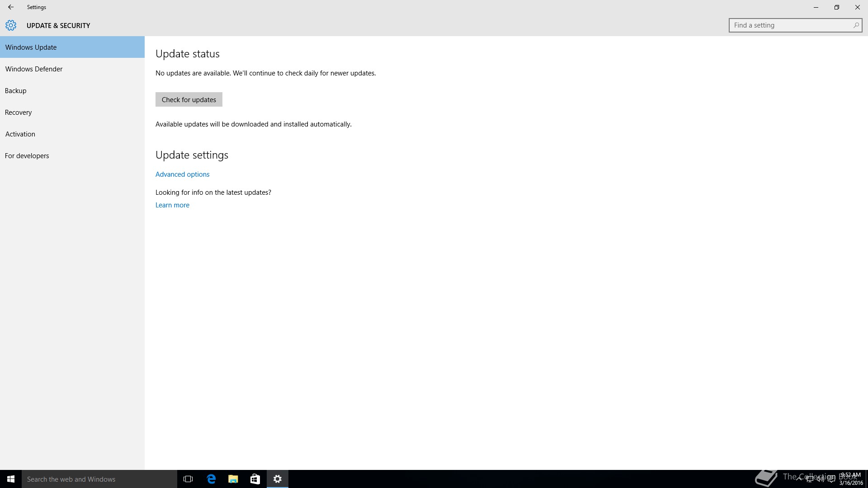Open the Activation section
Image resolution: width=868 pixels, height=488 pixels.
tap(72, 134)
